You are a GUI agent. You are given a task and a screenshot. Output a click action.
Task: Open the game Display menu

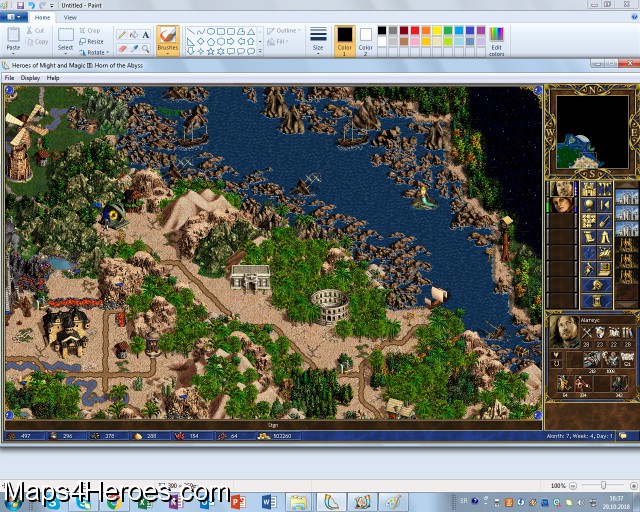coord(30,78)
